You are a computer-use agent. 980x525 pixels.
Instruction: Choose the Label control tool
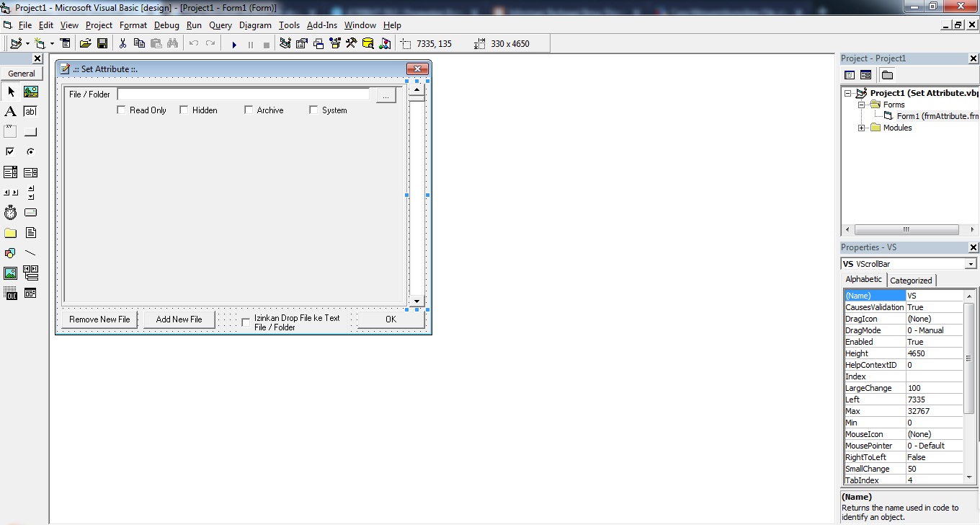[11, 112]
